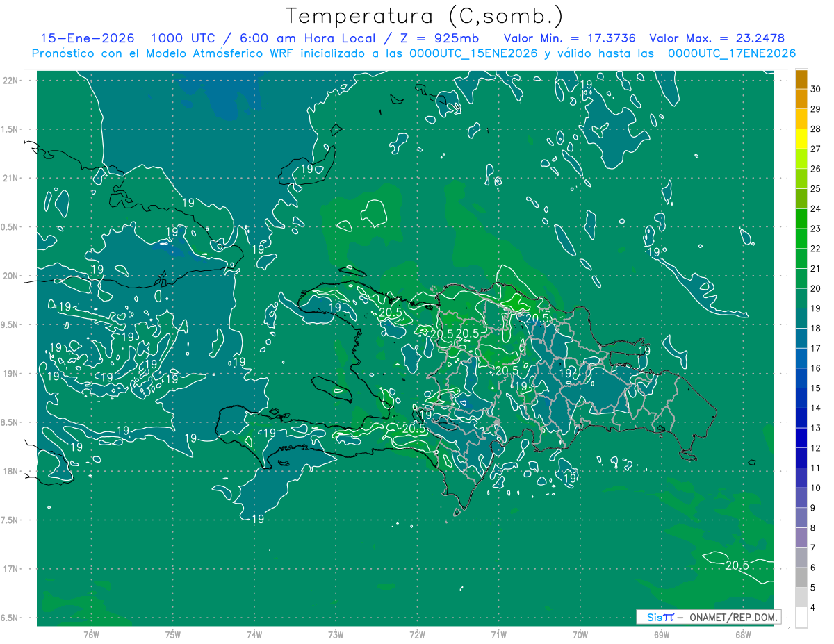This screenshot has height=644, width=834.
Task: Click the 'ONAMET/REP.DOM.' credit label
Action: click(x=733, y=617)
